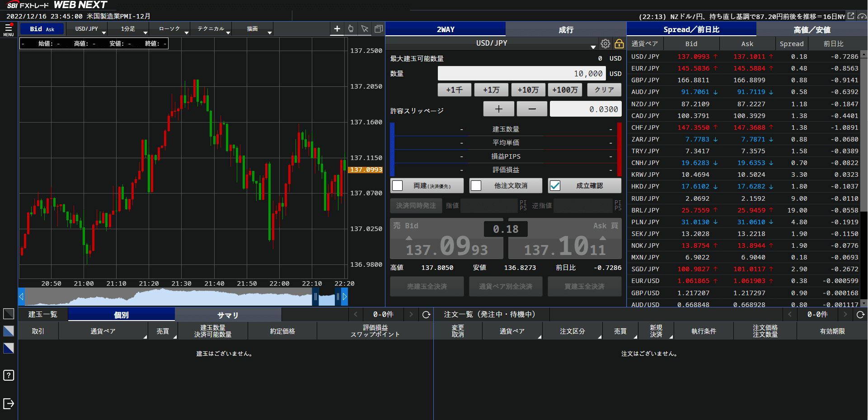Screen dimensions: 868x420
Task: Add +1千 to quantity
Action: (x=455, y=90)
